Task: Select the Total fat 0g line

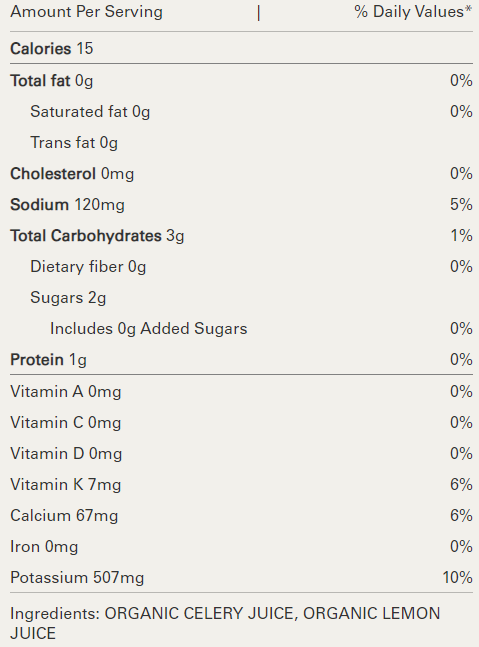Action: (x=241, y=80)
